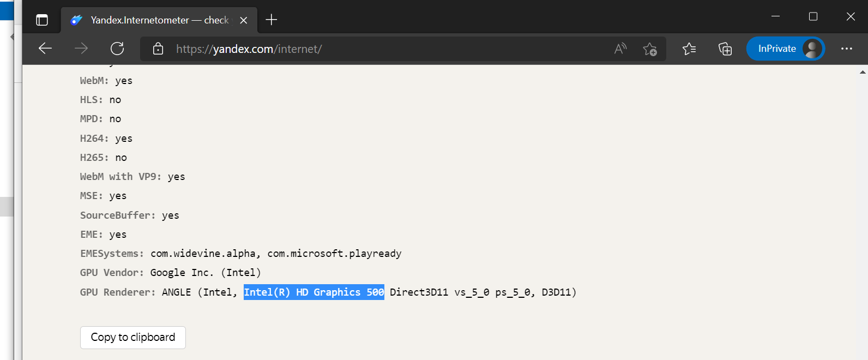
Task: Click the InPrivate profile button
Action: tap(786, 49)
